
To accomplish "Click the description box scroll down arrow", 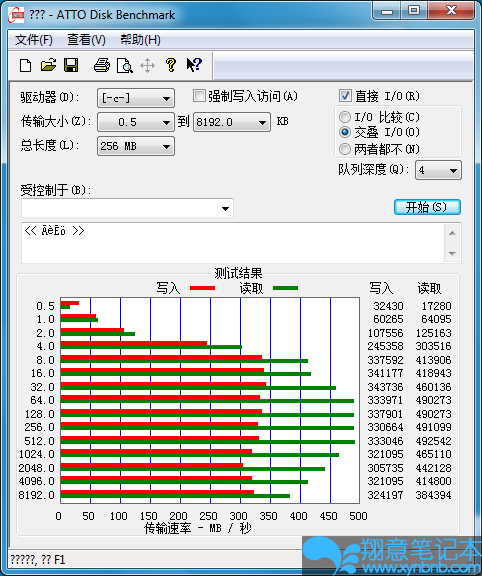I will tap(452, 253).
